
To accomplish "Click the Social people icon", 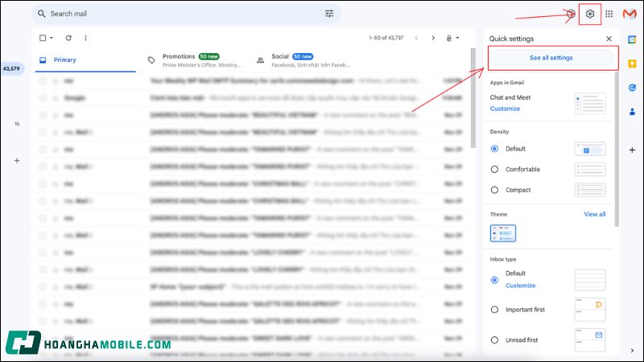I will pyautogui.click(x=260, y=60).
